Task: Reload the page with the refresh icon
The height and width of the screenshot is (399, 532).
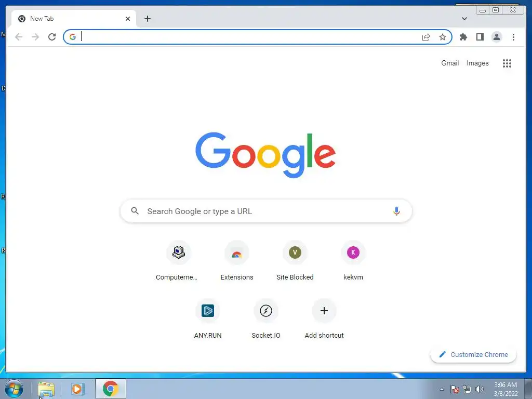Action: click(x=52, y=37)
